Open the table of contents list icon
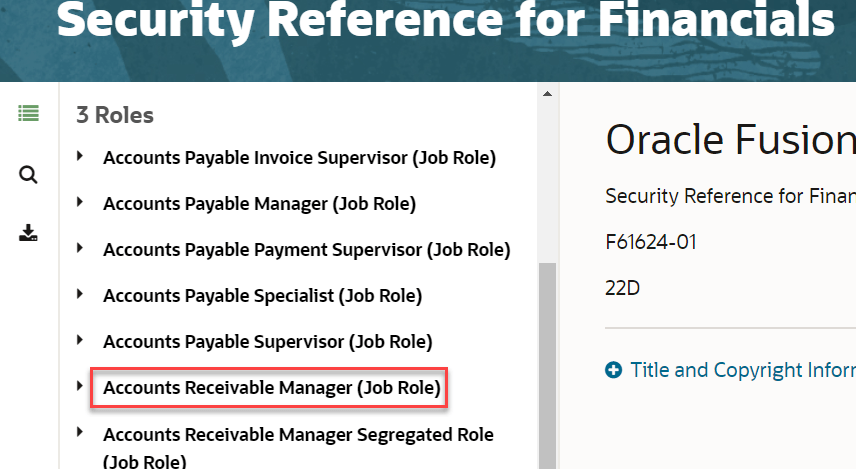Screen dimensions: 856x469 pos(28,114)
